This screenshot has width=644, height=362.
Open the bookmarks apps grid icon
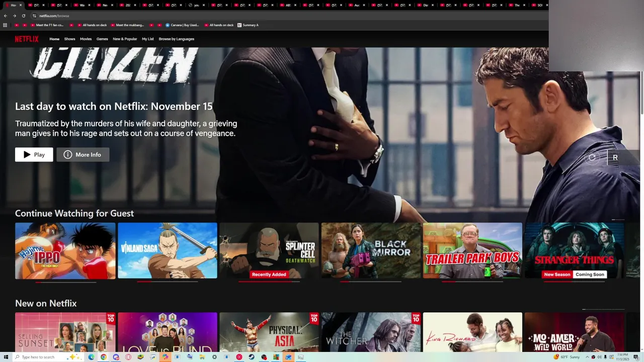tap(5, 25)
